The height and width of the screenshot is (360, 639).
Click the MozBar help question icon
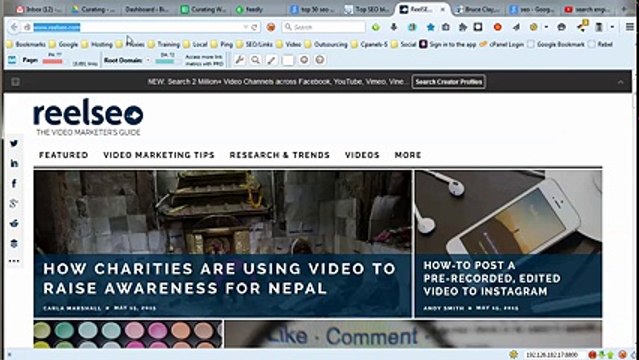(x=320, y=60)
